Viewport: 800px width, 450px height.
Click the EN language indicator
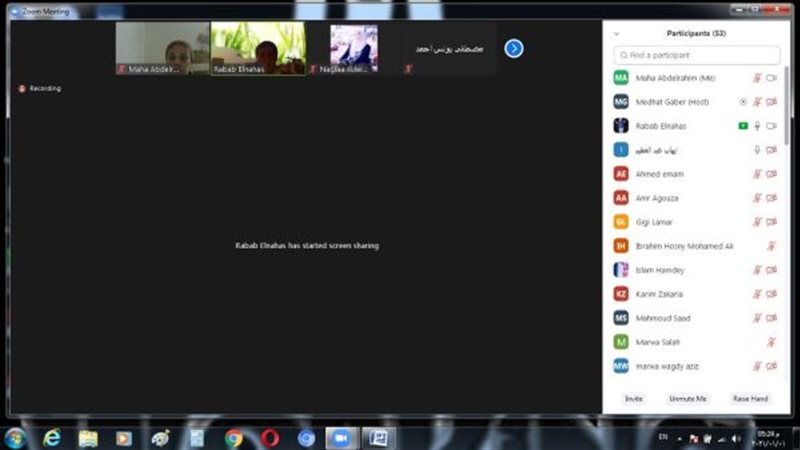point(663,437)
